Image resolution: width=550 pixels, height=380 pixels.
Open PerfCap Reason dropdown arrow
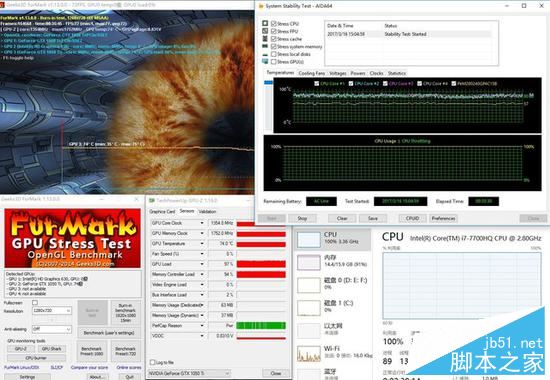[202, 326]
